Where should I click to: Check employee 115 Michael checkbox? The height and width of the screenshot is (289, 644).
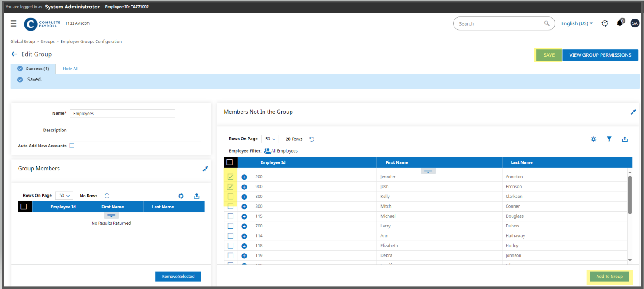tap(230, 216)
